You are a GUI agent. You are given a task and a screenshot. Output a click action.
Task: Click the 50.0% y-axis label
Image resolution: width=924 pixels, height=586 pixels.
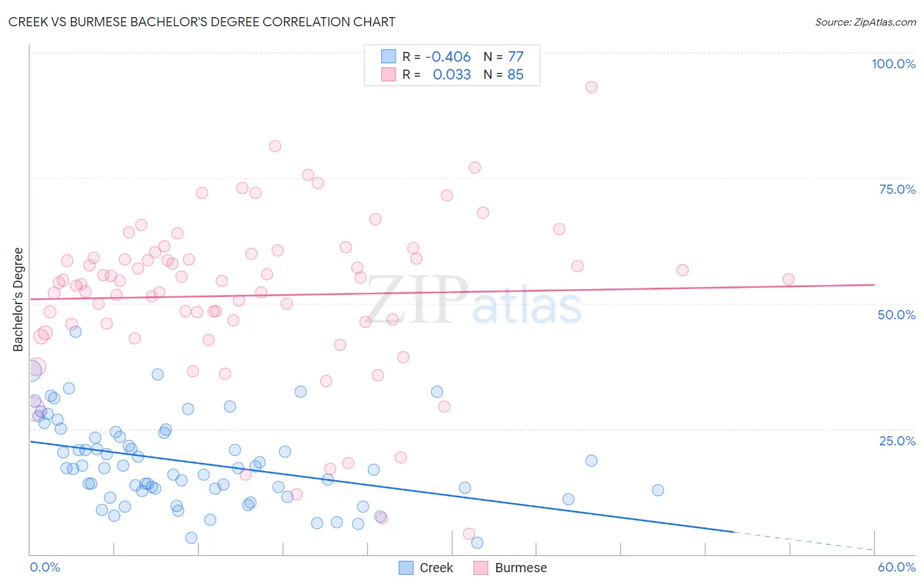[x=896, y=315]
